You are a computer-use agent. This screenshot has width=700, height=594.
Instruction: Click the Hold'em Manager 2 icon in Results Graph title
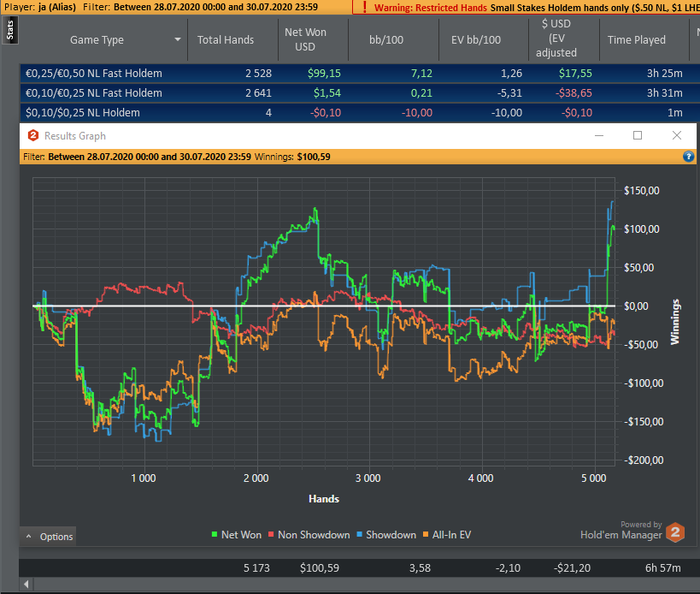point(33,135)
